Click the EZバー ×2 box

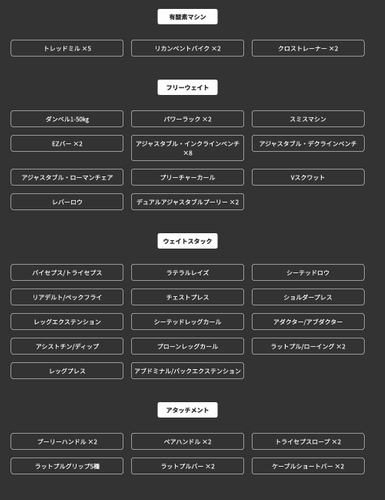67,144
